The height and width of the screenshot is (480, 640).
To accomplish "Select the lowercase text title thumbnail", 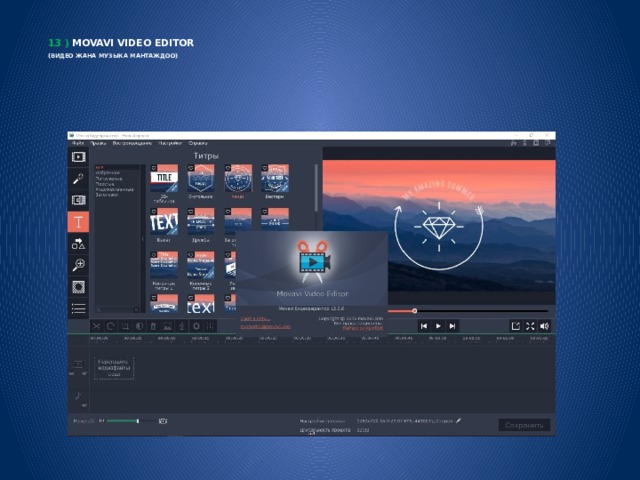I will [201, 304].
